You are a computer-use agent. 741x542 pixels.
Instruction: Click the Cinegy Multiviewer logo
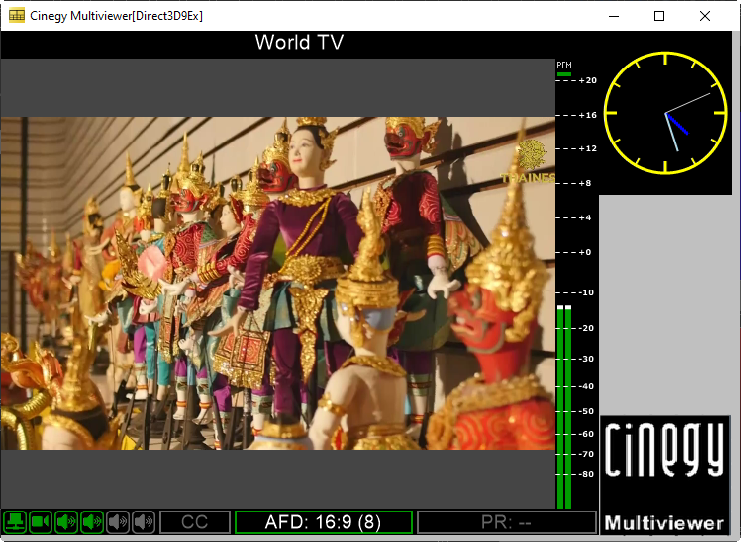665,475
